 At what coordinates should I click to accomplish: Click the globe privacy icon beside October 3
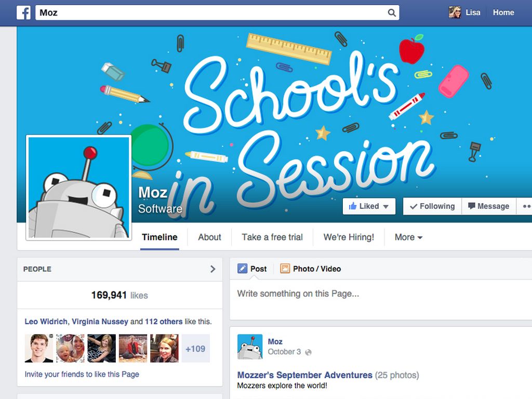click(308, 352)
